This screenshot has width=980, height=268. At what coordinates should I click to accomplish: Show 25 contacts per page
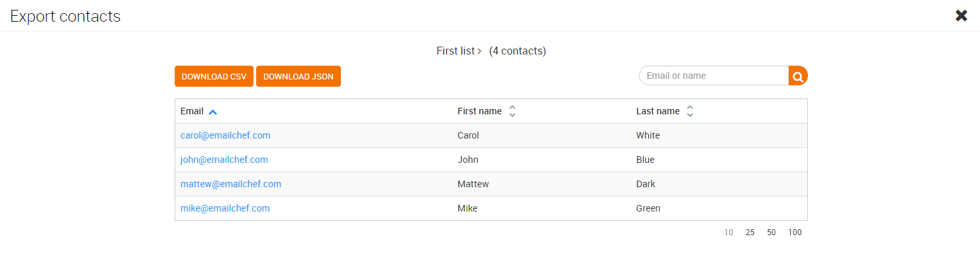tap(750, 233)
